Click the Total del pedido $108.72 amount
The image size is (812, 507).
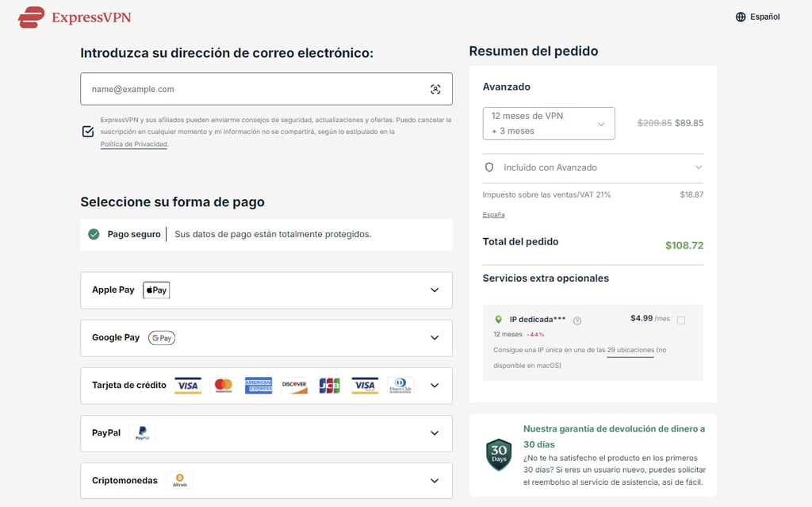[684, 246]
